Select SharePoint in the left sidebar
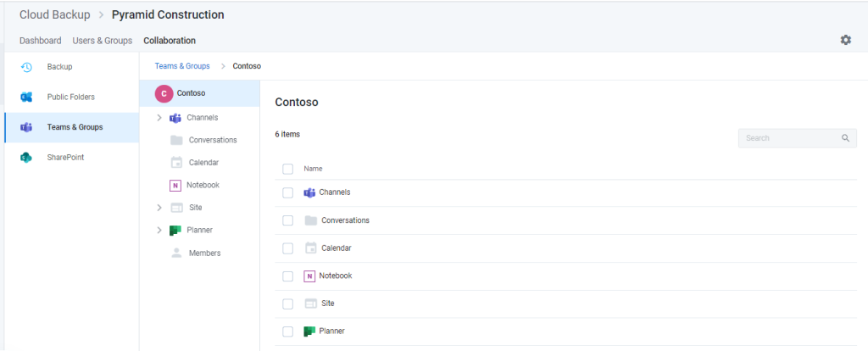This screenshot has width=868, height=351. tap(71, 157)
